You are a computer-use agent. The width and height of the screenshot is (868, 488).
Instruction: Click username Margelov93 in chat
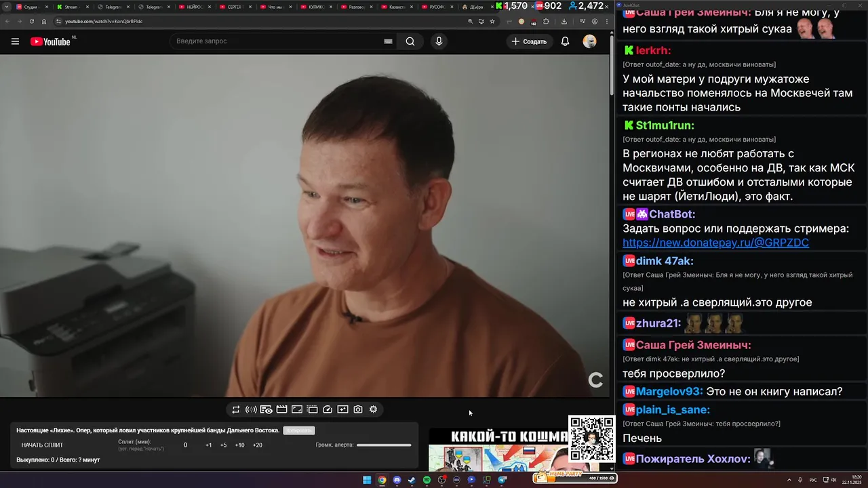point(669,391)
